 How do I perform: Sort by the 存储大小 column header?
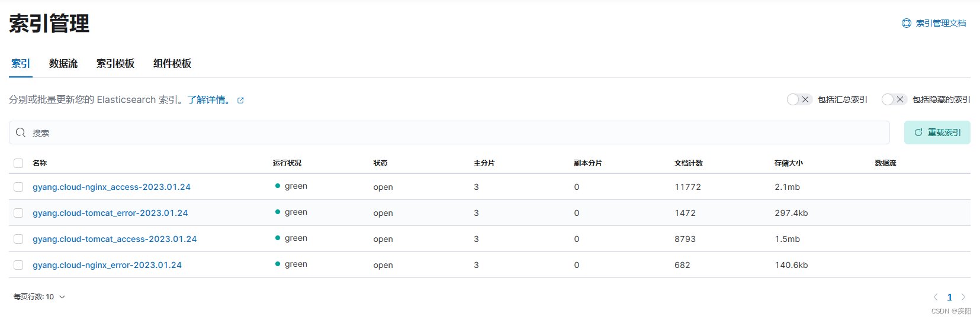coord(789,163)
